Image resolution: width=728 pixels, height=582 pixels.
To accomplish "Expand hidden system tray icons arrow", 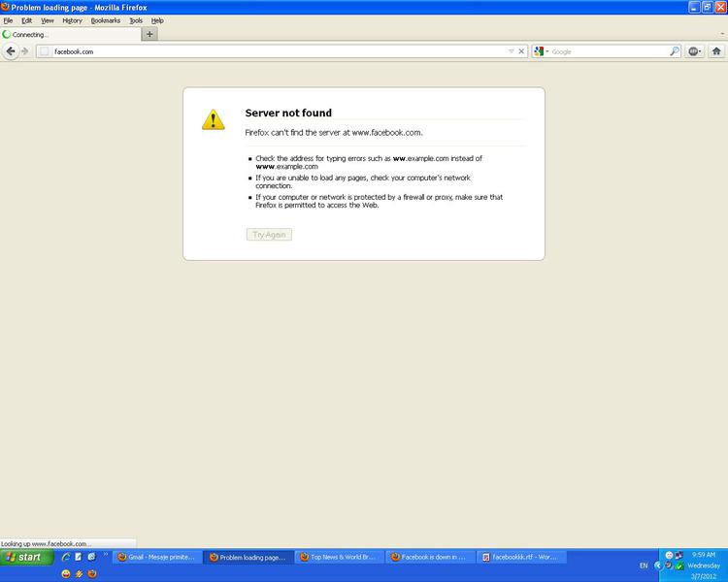I will (x=657, y=566).
